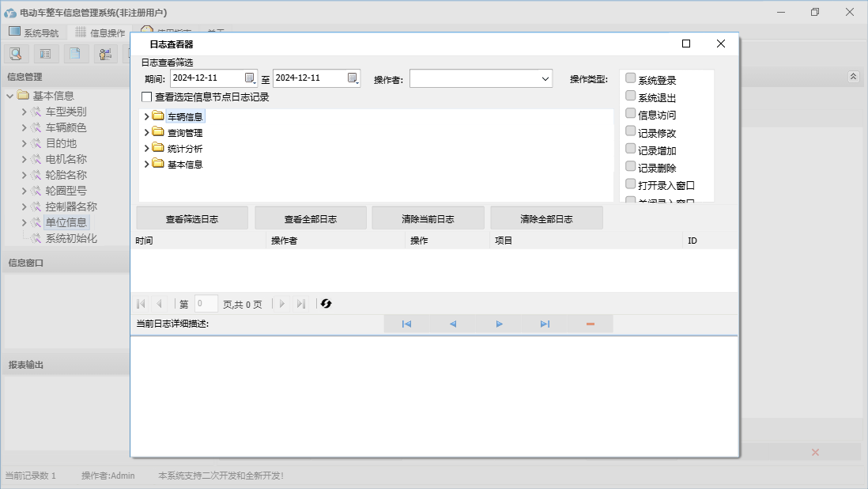This screenshot has width=868, height=489.
Task: Click the 查看筛选日志 button
Action: [x=192, y=218]
